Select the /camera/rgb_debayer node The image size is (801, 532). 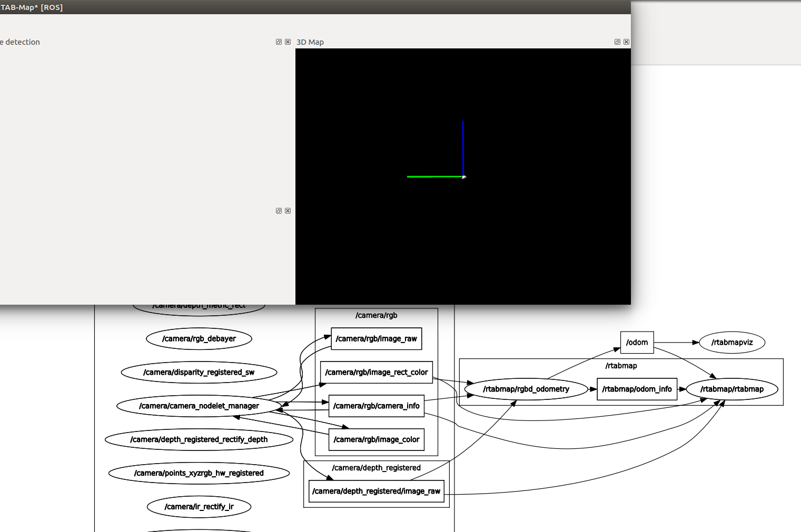click(x=199, y=339)
